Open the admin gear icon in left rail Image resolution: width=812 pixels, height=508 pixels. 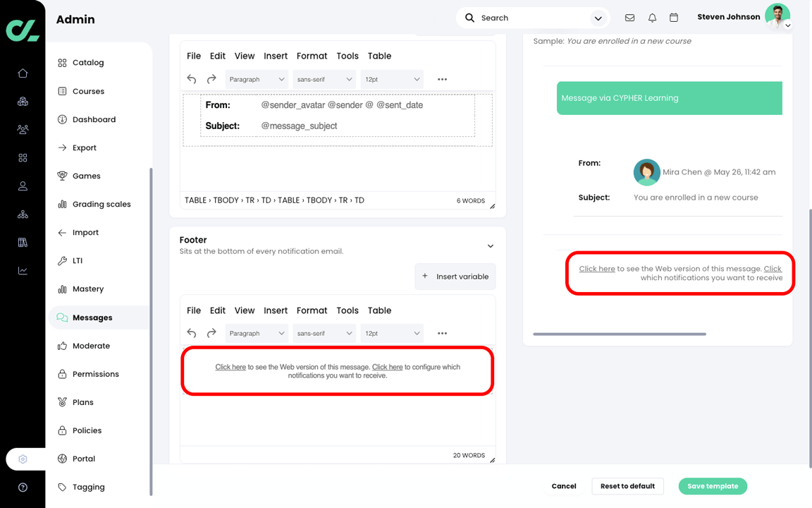tap(23, 459)
